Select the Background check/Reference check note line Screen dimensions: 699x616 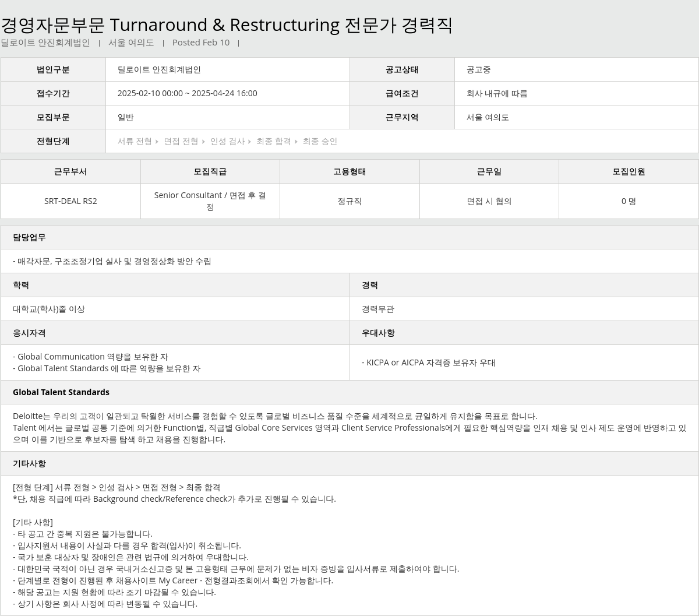point(174,499)
